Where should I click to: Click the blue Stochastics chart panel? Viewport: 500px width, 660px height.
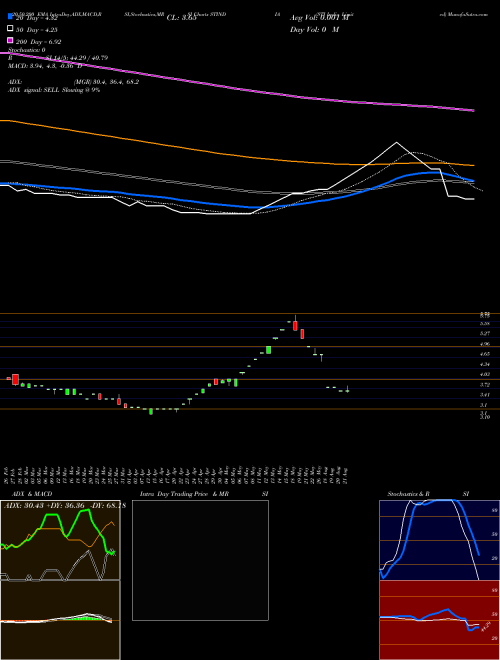[x=439, y=540]
